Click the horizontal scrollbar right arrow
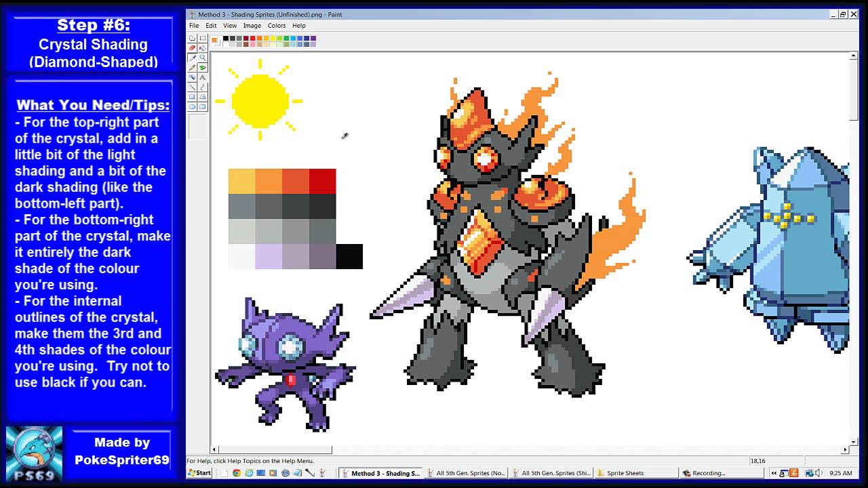Viewport: 868px width, 488px height. click(x=845, y=449)
